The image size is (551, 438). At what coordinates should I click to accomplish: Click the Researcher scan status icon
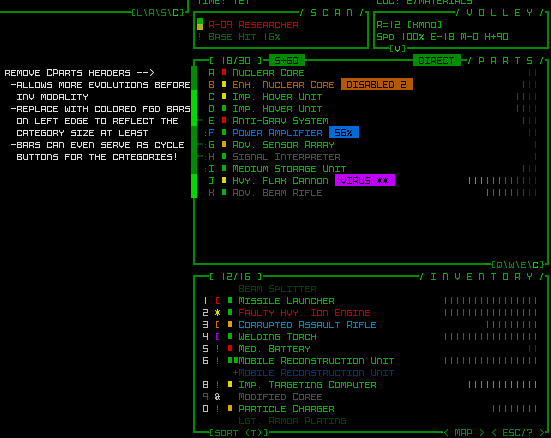(x=200, y=24)
